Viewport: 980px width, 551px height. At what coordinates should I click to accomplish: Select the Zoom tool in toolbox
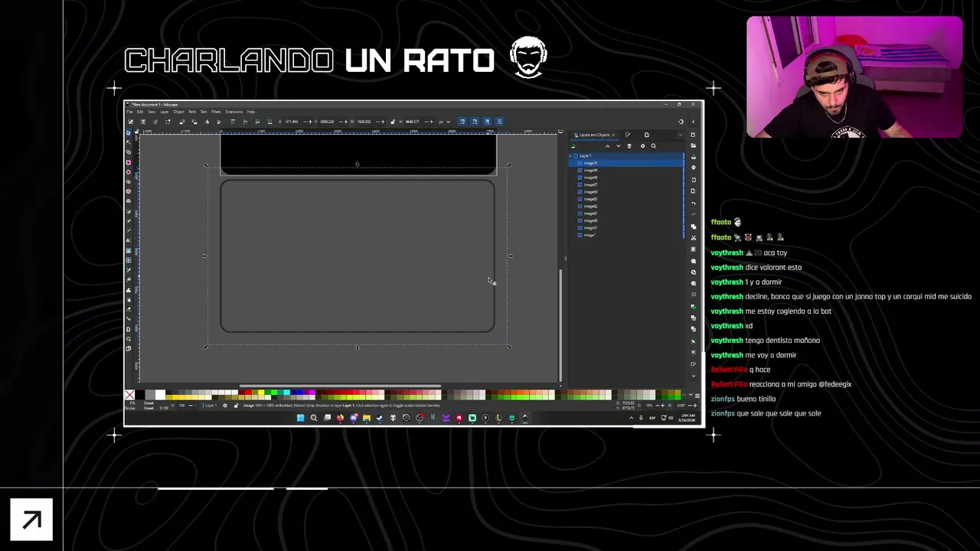click(129, 339)
